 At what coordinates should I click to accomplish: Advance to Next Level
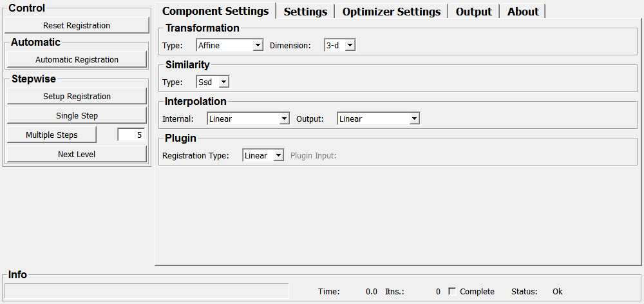[77, 155]
